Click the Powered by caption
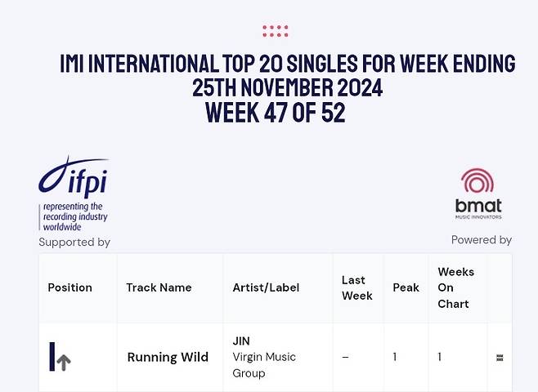This screenshot has width=538, height=392. point(481,239)
